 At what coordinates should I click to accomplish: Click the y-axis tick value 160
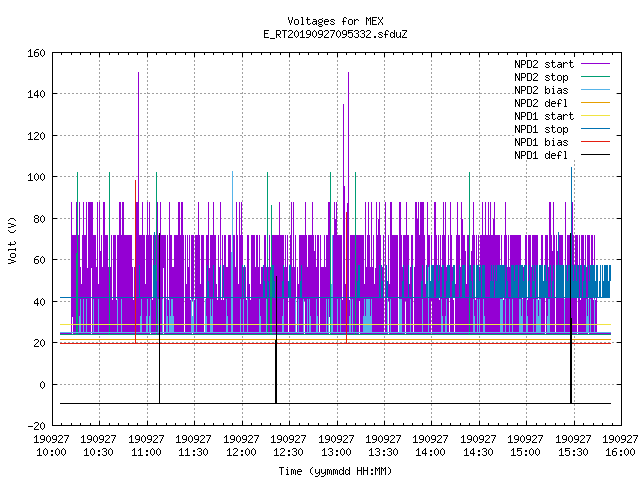click(x=36, y=53)
